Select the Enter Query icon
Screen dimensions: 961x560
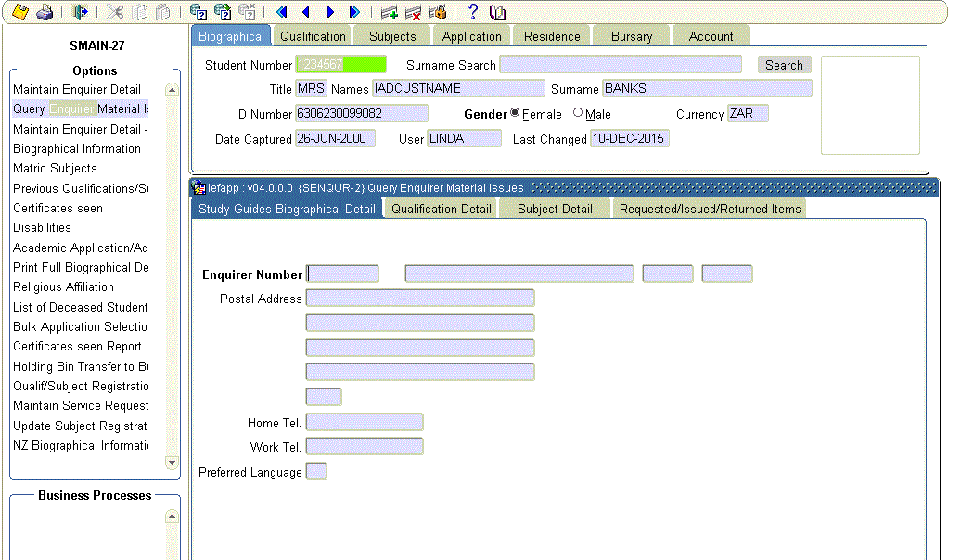(198, 12)
